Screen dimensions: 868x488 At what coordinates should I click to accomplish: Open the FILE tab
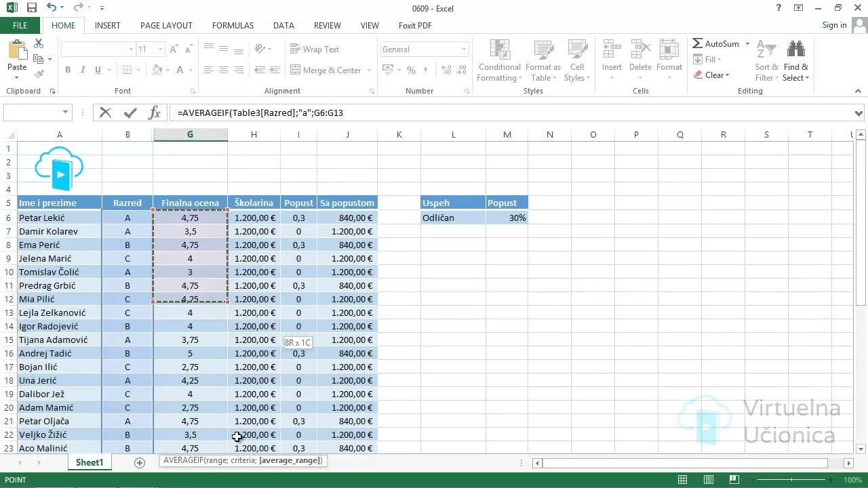[20, 25]
